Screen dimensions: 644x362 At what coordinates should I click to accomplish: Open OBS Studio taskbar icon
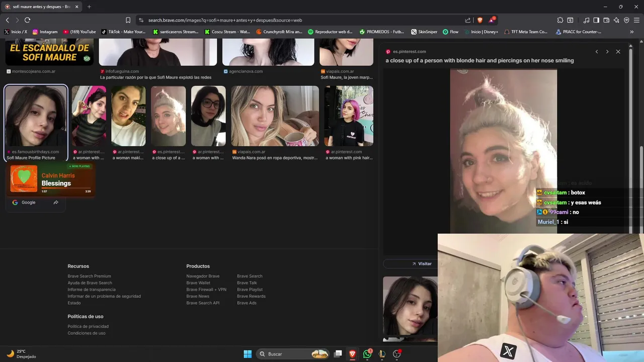pos(397,354)
